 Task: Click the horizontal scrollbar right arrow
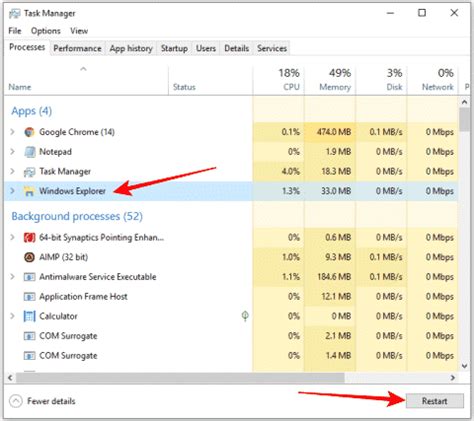453,378
